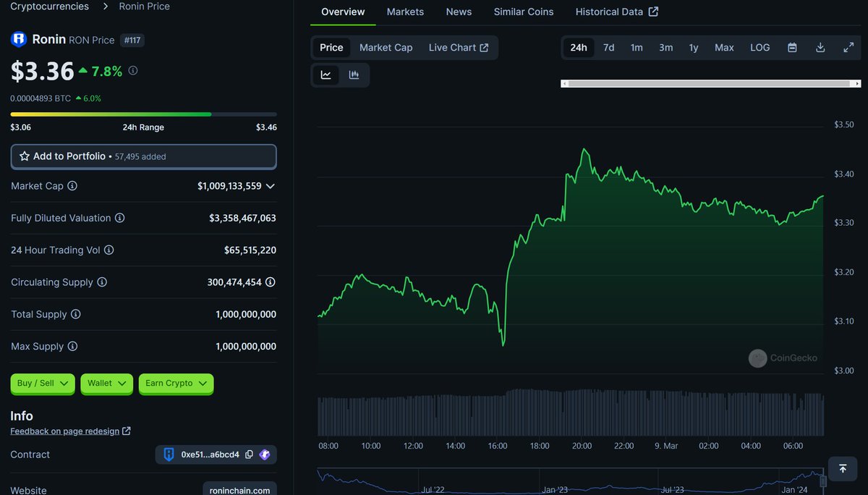The height and width of the screenshot is (495, 868).
Task: Open the Wallet dropdown
Action: pos(106,384)
